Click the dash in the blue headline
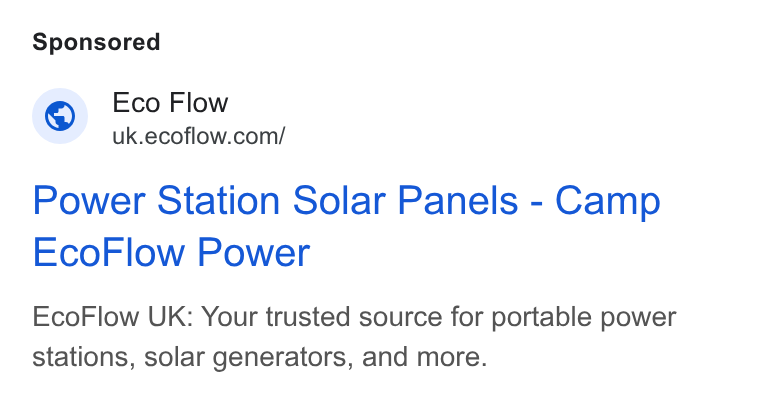Screen dimensions: 760x398 coord(537,204)
